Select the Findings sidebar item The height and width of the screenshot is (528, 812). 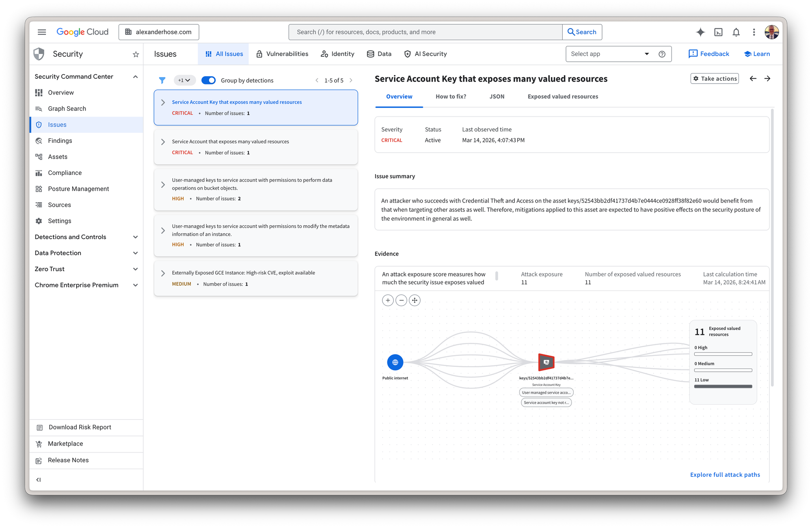tap(60, 140)
